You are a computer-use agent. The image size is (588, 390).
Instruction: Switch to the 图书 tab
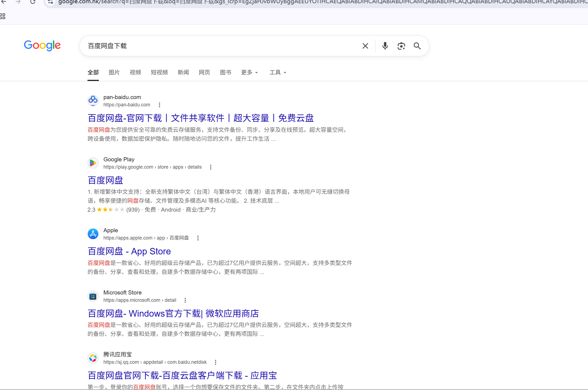(x=226, y=73)
